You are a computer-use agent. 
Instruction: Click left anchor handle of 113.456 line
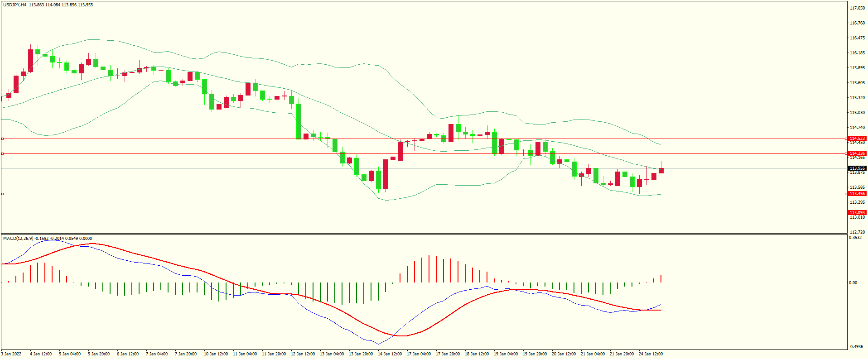2,194
